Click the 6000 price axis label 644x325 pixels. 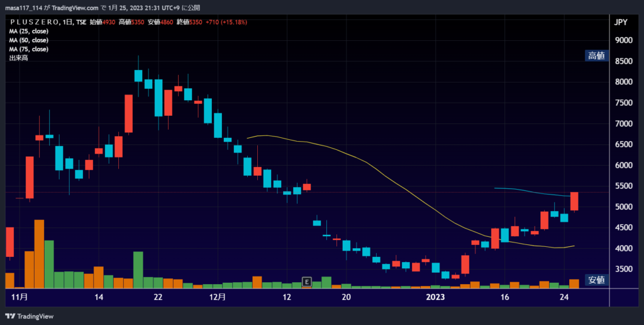[624, 166]
